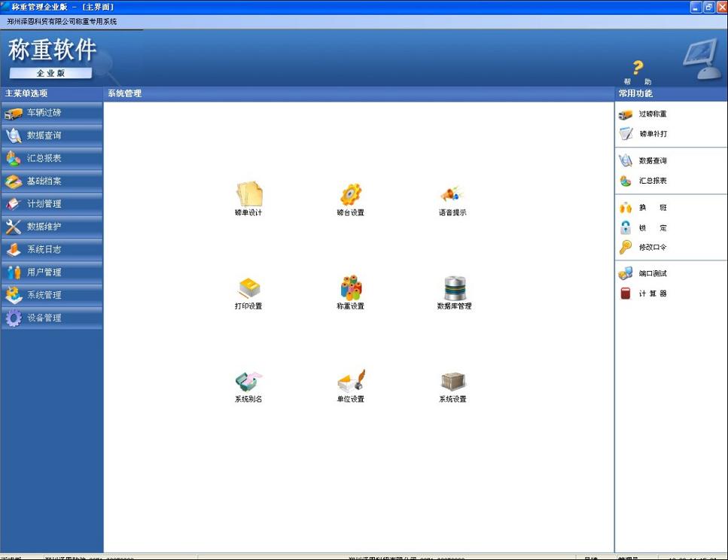Screen dimensions: 728x560
Task: Click 锁定 lock shortcut
Action: click(651, 228)
